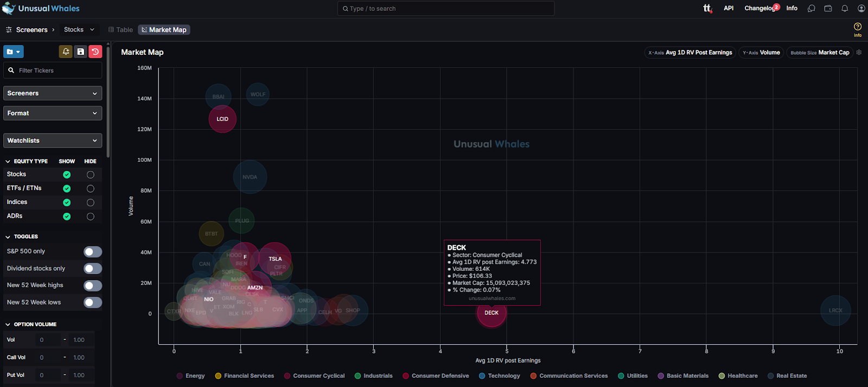Open the Stocks breadcrumb dropdown

point(79,30)
